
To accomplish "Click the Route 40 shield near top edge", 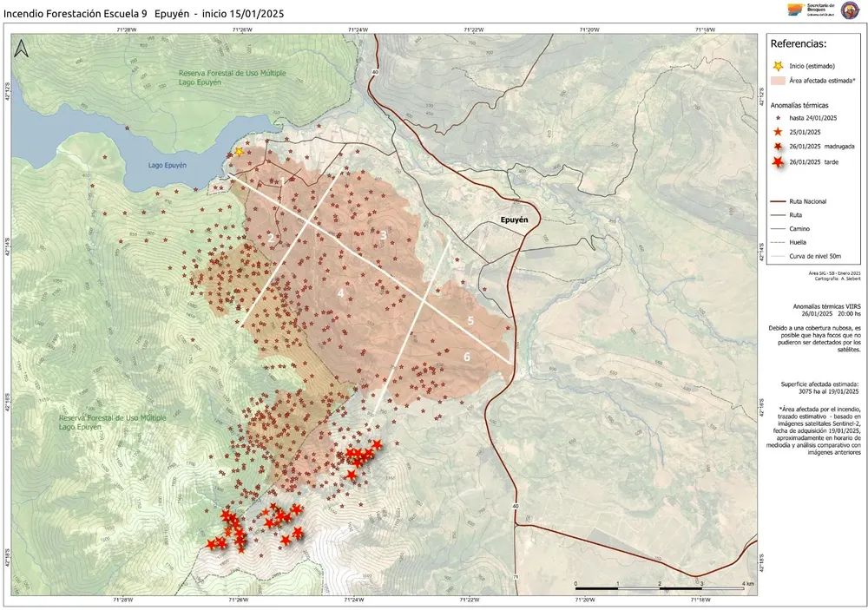I will click(x=375, y=72).
